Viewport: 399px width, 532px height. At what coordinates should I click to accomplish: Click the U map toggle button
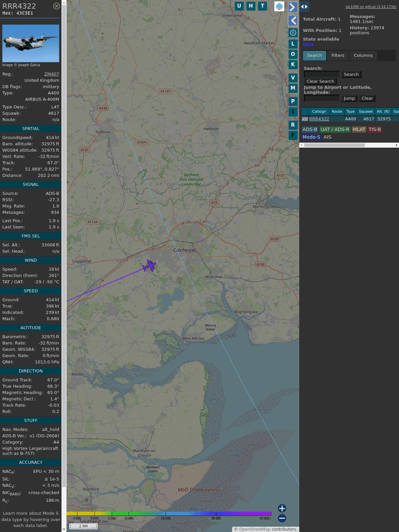pos(239,6)
